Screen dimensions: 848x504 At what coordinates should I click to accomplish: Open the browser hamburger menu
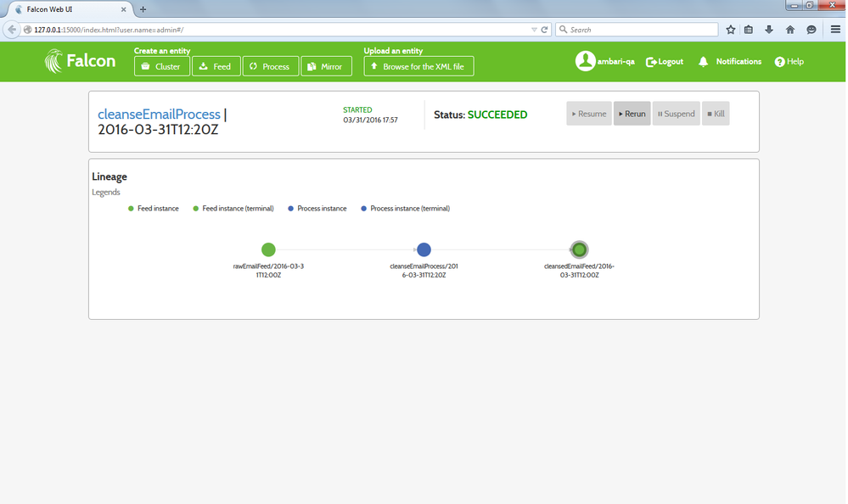coord(835,30)
